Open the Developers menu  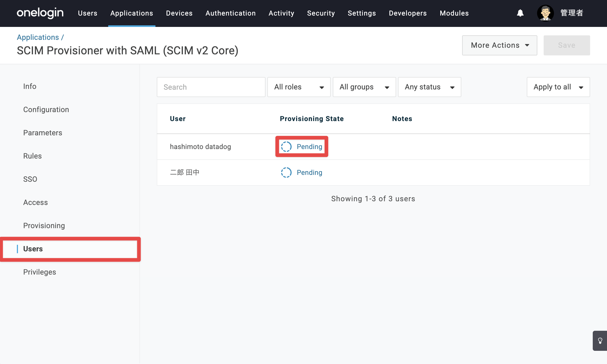(x=408, y=13)
